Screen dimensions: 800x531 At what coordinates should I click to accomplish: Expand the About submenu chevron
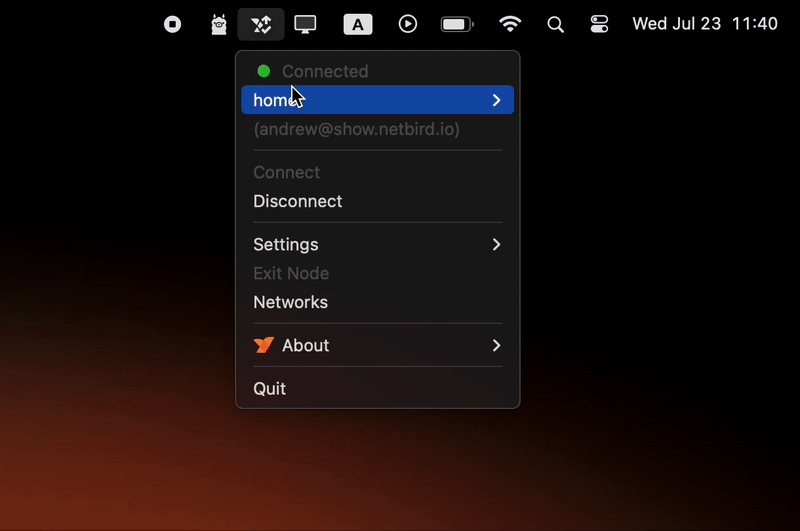click(496, 345)
